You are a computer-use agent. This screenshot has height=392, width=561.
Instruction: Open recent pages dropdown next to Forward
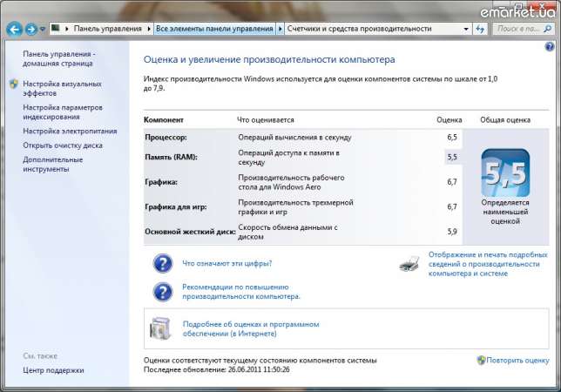pos(43,29)
